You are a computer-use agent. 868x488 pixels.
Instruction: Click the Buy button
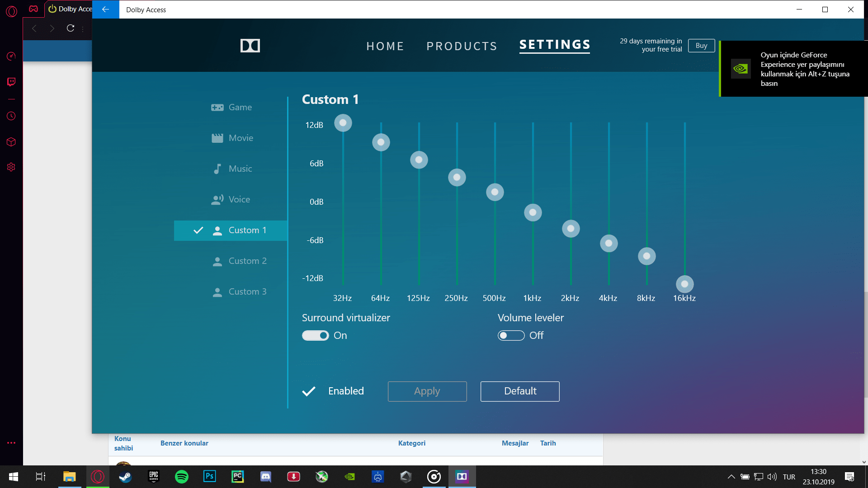click(701, 46)
